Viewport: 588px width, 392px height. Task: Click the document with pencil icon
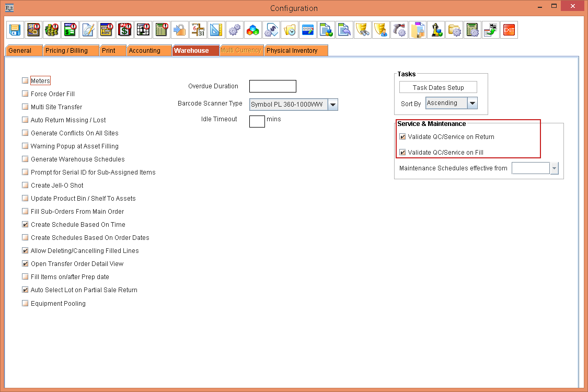tap(88, 30)
